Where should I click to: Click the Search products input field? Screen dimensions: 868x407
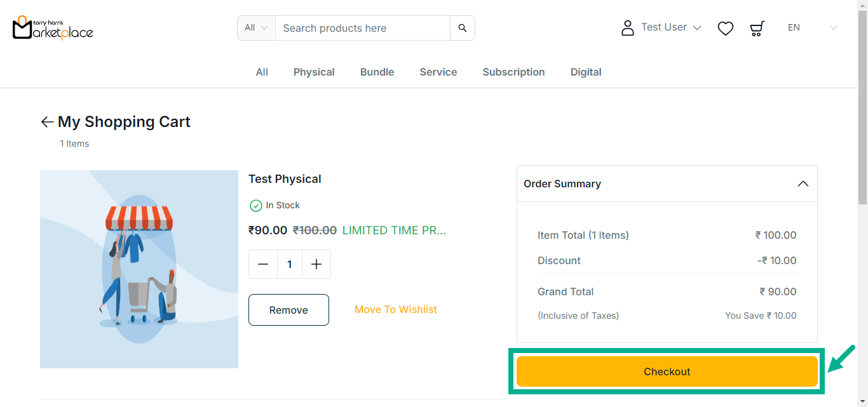pyautogui.click(x=362, y=28)
